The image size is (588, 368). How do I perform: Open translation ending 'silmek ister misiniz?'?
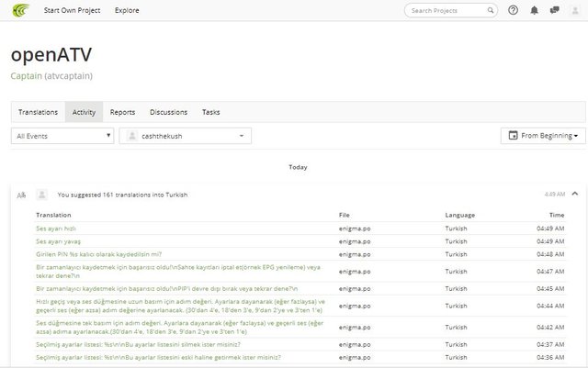pyautogui.click(x=138, y=344)
